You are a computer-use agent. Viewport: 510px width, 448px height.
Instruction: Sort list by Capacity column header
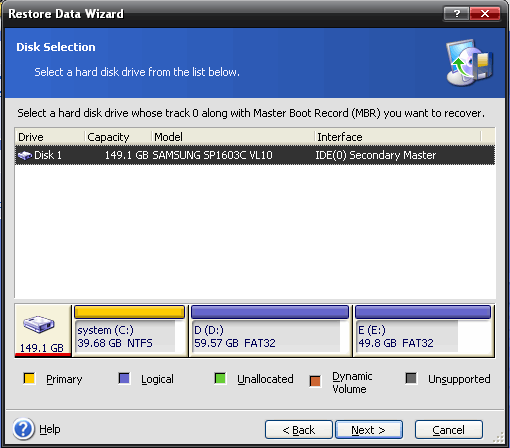click(x=118, y=137)
